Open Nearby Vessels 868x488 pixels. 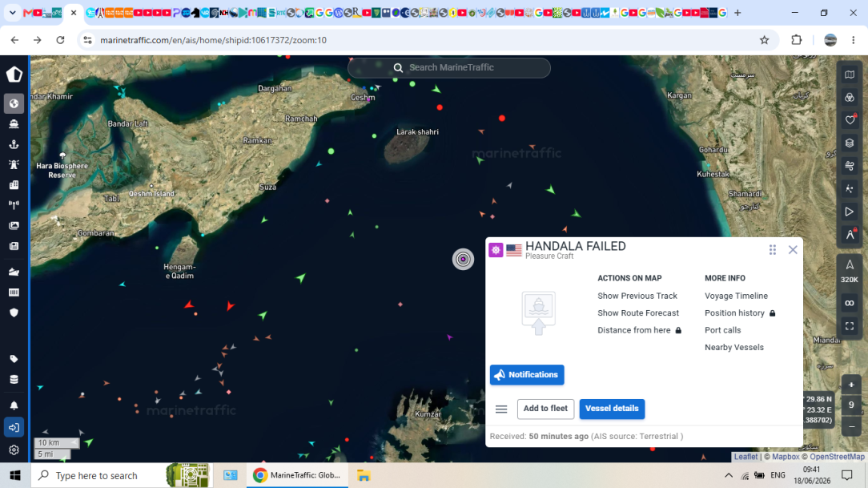pyautogui.click(x=733, y=347)
